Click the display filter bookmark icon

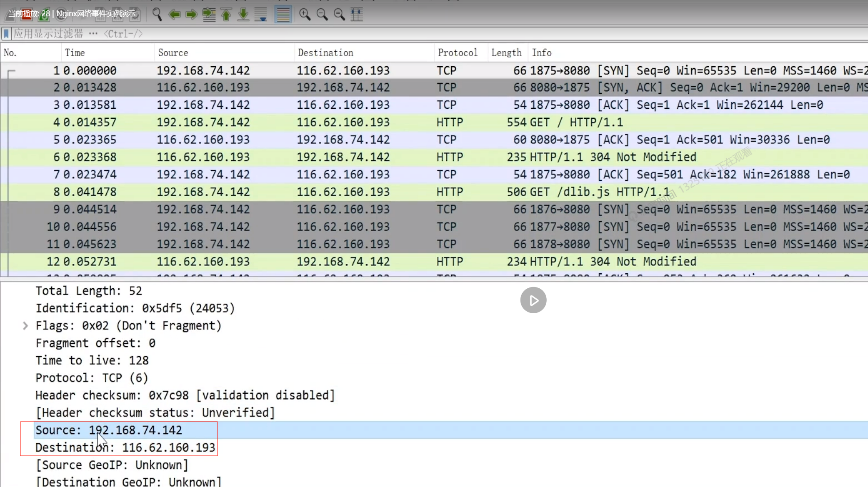(6, 33)
